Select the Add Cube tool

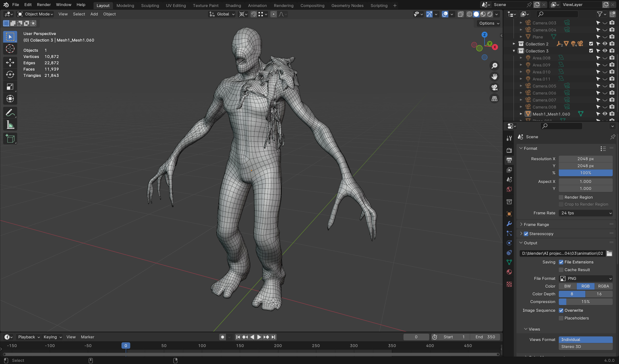tap(10, 139)
